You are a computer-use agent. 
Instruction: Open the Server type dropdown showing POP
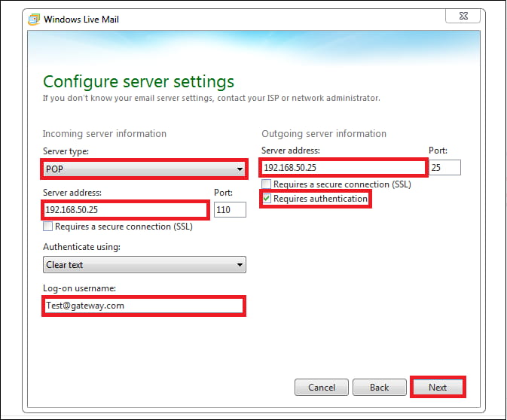click(x=144, y=169)
